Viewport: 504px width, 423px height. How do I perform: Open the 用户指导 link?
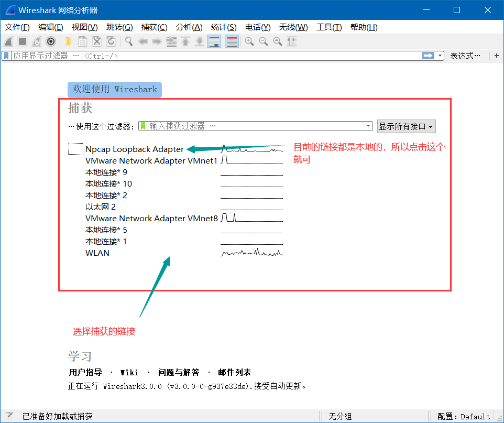85,372
